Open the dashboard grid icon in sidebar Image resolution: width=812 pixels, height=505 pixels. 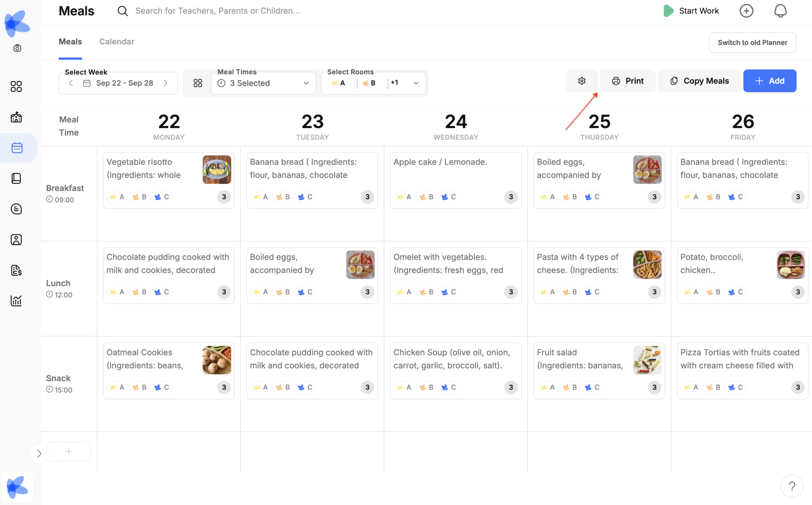(x=16, y=87)
